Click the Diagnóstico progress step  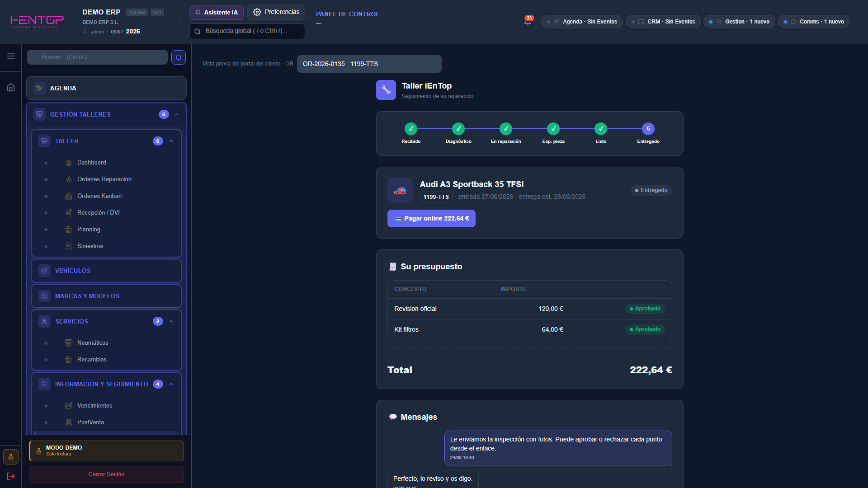(x=458, y=129)
